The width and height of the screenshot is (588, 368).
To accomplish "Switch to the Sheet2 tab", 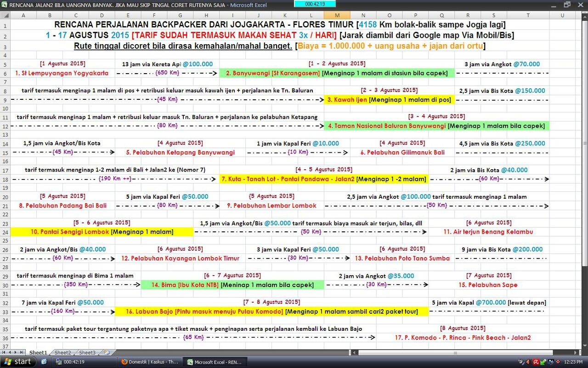I will click(62, 353).
